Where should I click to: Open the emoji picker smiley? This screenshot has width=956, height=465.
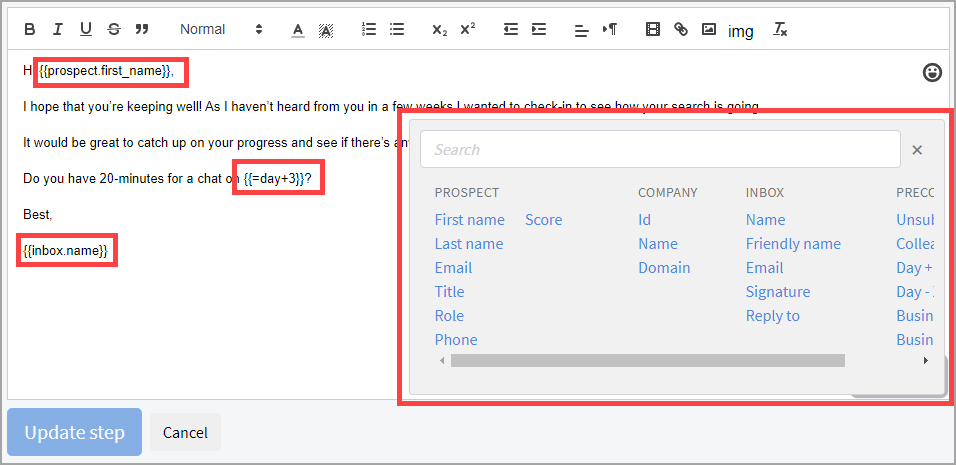[x=932, y=71]
